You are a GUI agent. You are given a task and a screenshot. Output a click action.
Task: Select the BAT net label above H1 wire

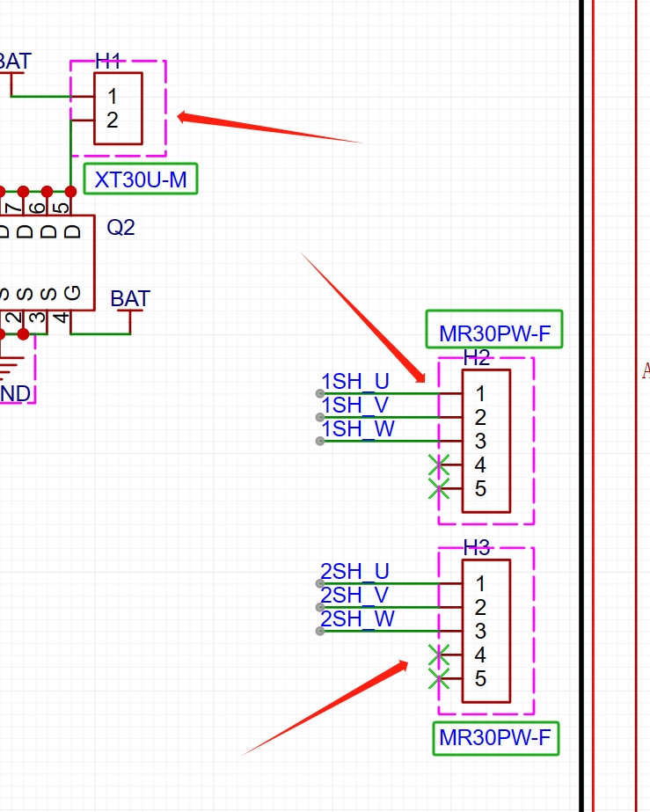[15, 61]
